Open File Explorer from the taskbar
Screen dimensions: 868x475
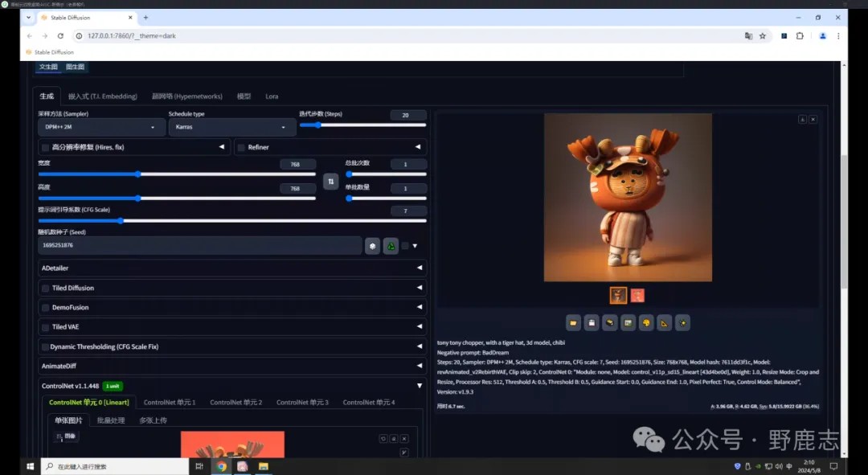coord(264,466)
